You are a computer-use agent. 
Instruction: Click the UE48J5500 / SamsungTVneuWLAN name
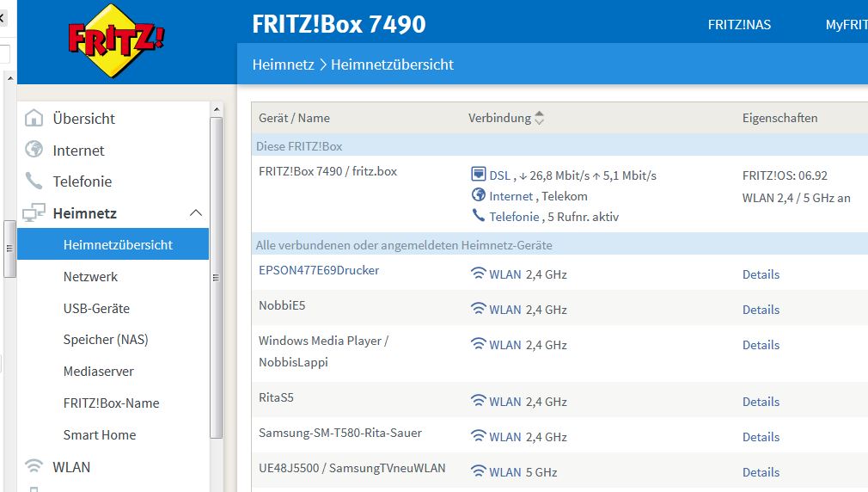(351, 468)
